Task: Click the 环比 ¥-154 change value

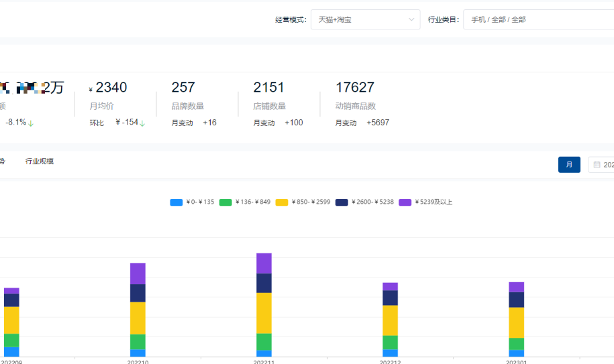Action: 127,123
